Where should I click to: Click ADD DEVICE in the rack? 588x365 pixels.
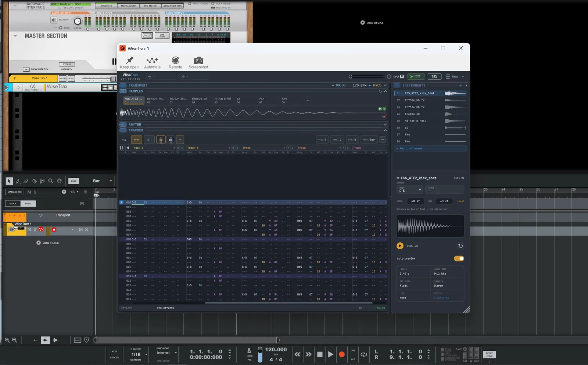click(x=372, y=23)
